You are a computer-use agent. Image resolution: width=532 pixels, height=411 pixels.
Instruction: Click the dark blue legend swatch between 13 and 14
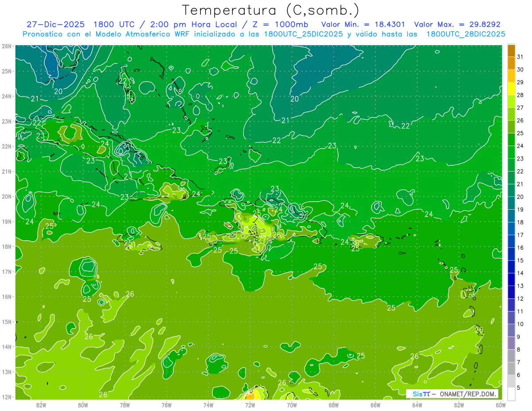[x=511, y=279]
